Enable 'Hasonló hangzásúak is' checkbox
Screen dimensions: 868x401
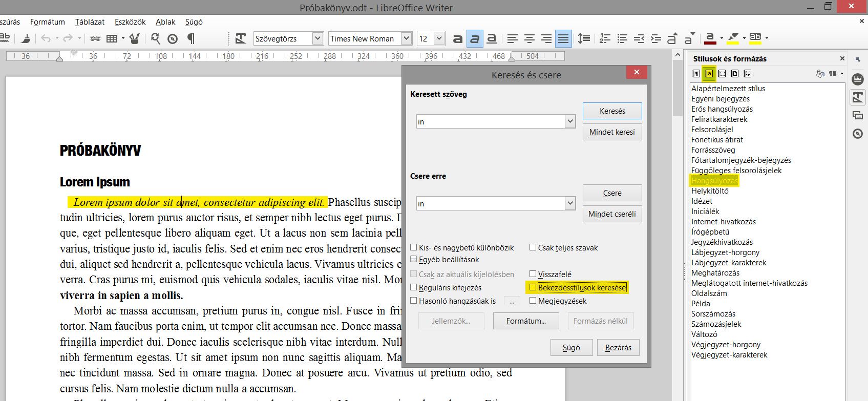pyautogui.click(x=414, y=301)
